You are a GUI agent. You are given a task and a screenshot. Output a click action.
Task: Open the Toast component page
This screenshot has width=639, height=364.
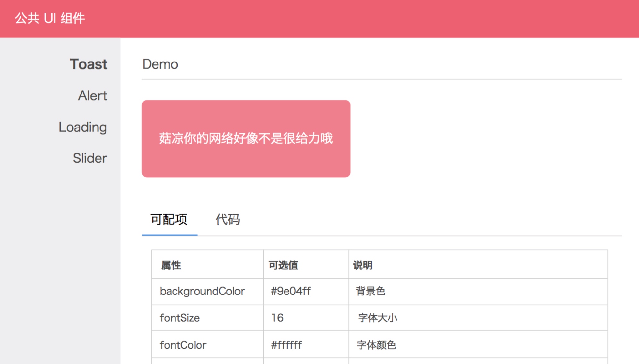click(x=88, y=64)
